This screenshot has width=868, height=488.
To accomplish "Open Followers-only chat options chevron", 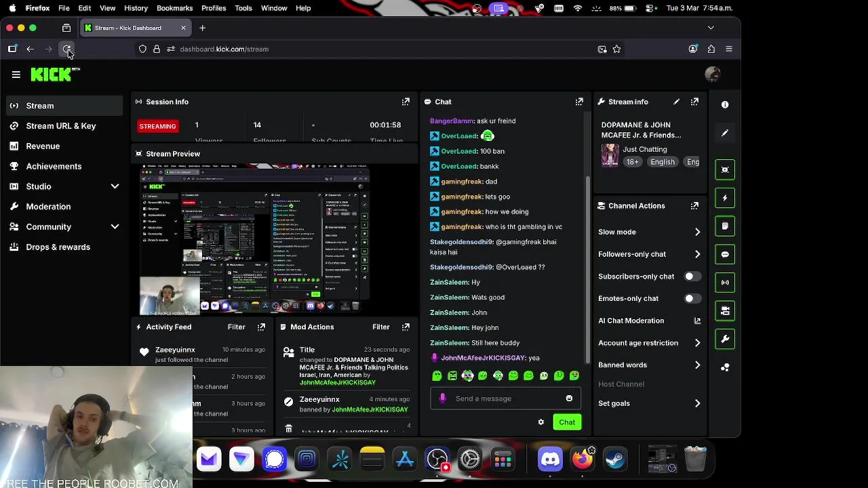I will point(697,254).
